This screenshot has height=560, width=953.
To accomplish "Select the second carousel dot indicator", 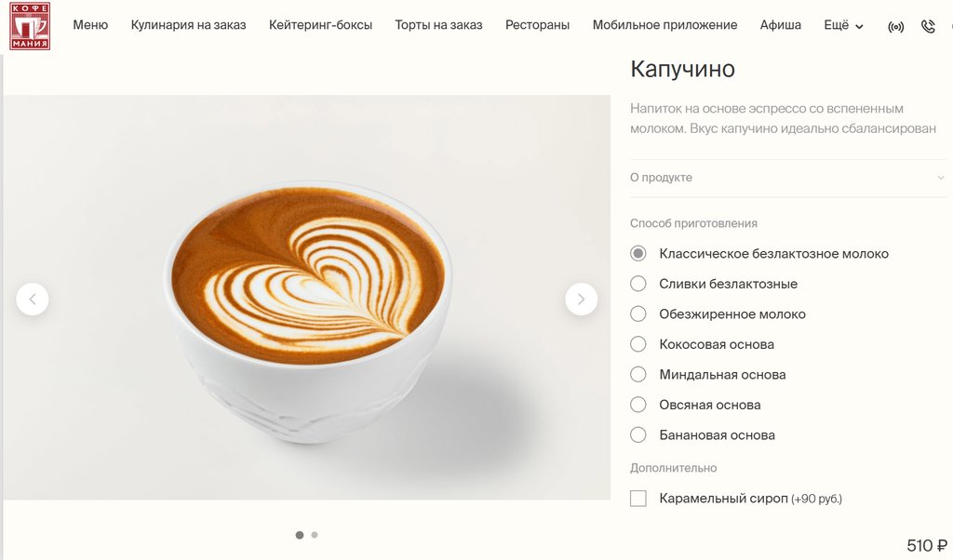I will click(x=315, y=535).
